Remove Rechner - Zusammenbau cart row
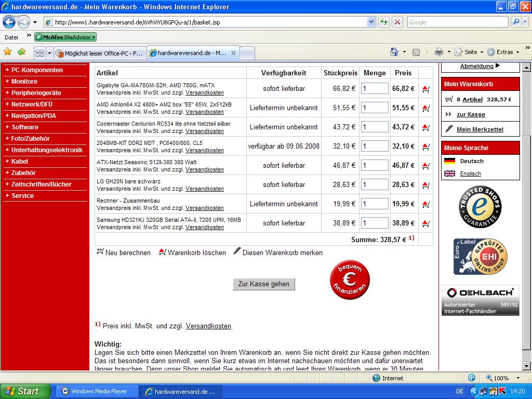The height and width of the screenshot is (399, 532). 426,204
